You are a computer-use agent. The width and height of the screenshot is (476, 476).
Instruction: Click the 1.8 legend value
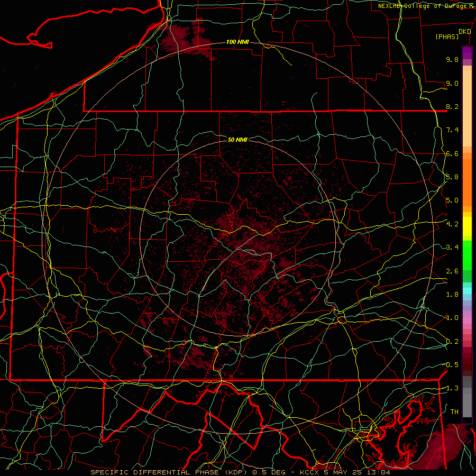click(452, 295)
